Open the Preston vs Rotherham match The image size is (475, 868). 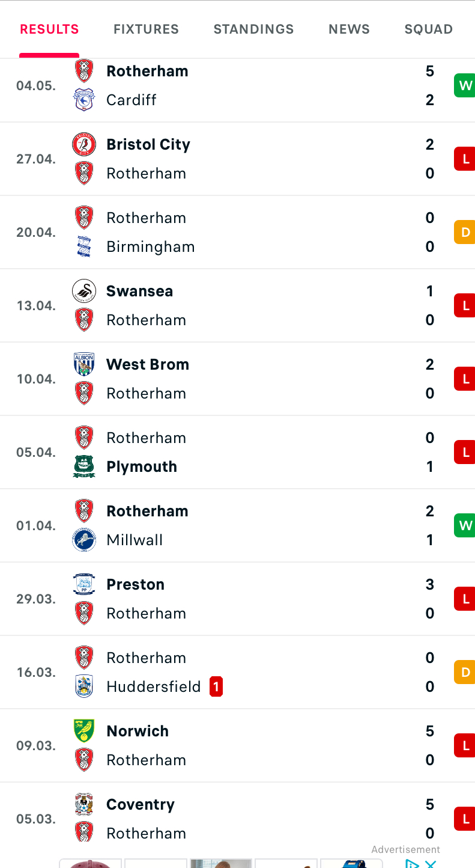237,599
